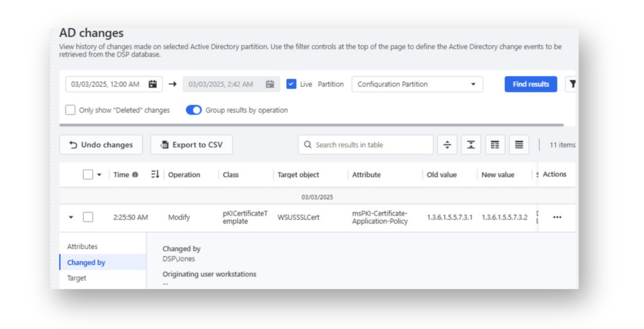The width and height of the screenshot is (644, 329).
Task: Open the row actions ellipsis menu
Action: [557, 217]
